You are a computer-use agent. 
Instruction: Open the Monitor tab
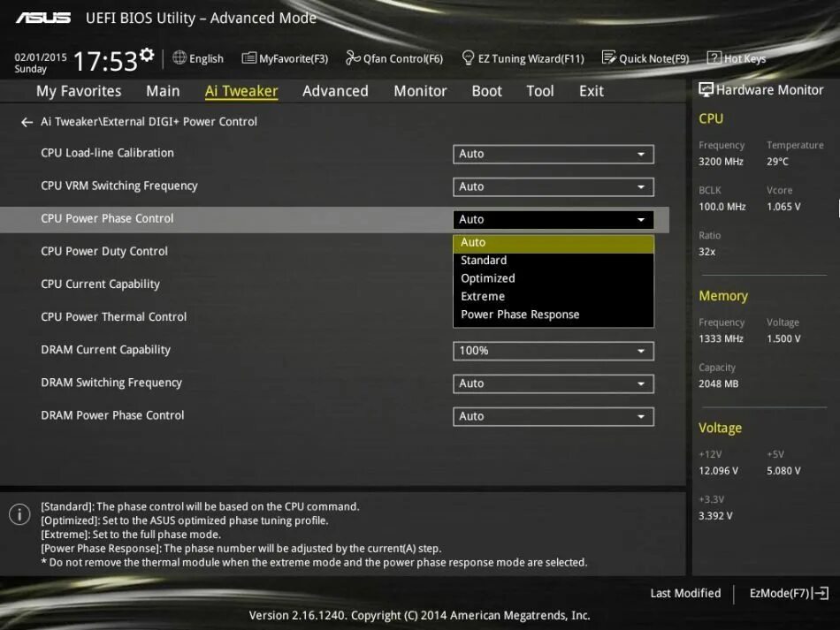click(x=420, y=91)
